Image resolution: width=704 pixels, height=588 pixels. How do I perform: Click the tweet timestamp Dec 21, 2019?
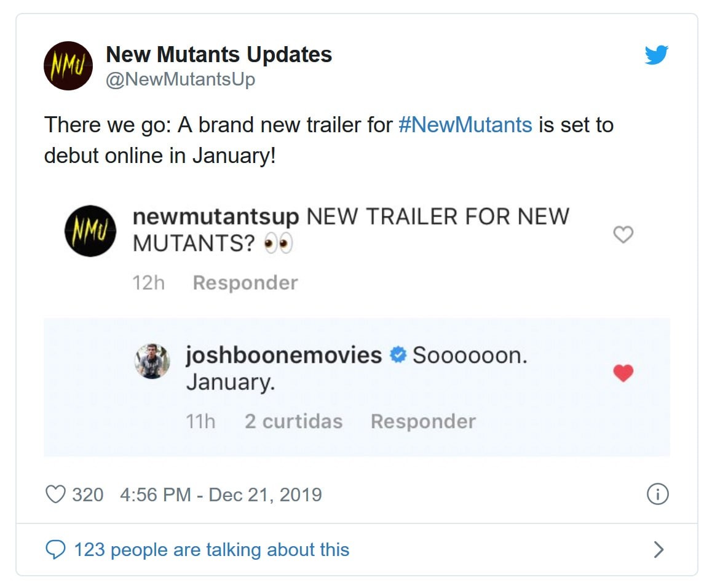click(221, 494)
